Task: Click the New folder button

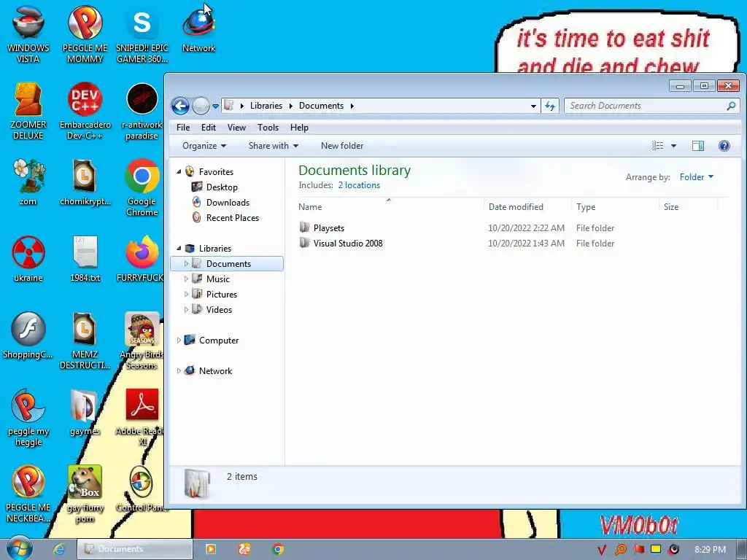Action: (342, 146)
